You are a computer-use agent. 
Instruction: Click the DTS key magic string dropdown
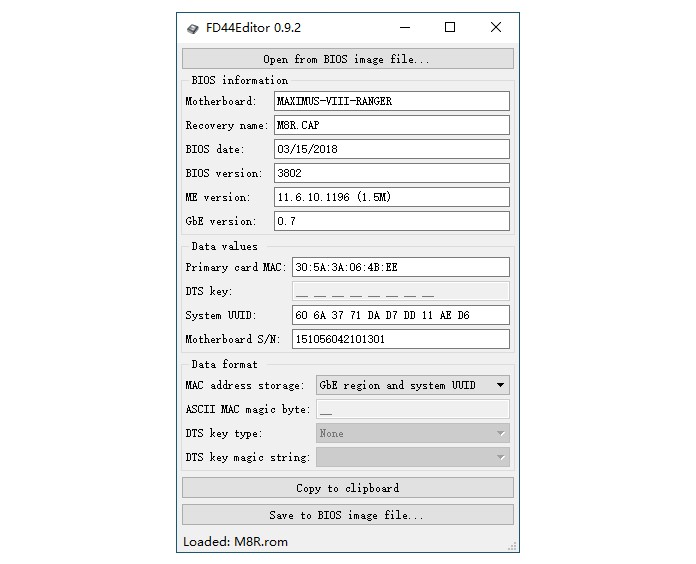point(412,457)
